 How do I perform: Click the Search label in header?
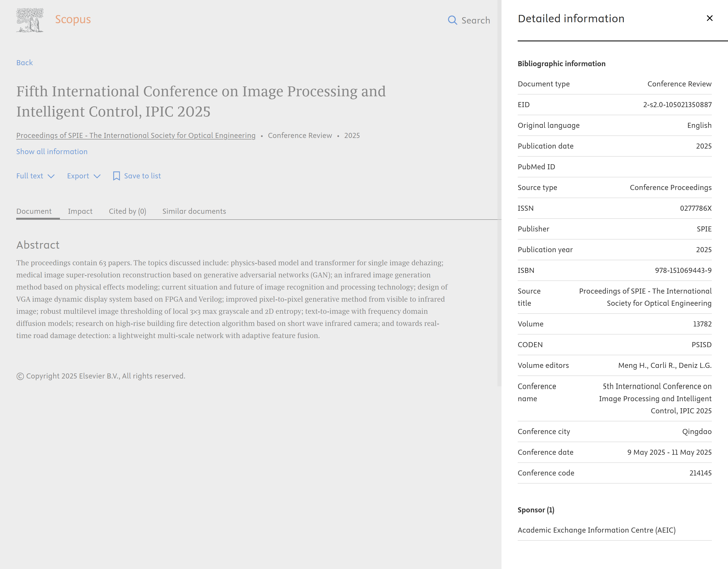coord(476,20)
